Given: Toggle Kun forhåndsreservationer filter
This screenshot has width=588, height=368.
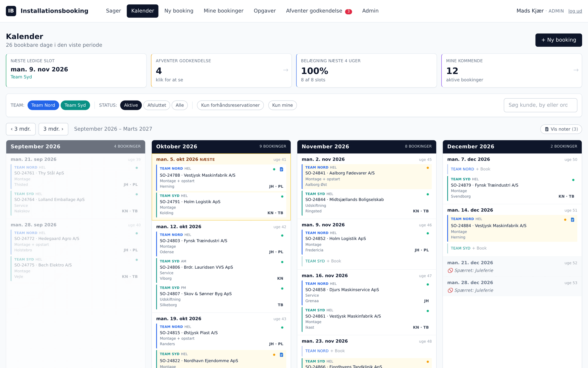Looking at the screenshot, I should point(230,105).
